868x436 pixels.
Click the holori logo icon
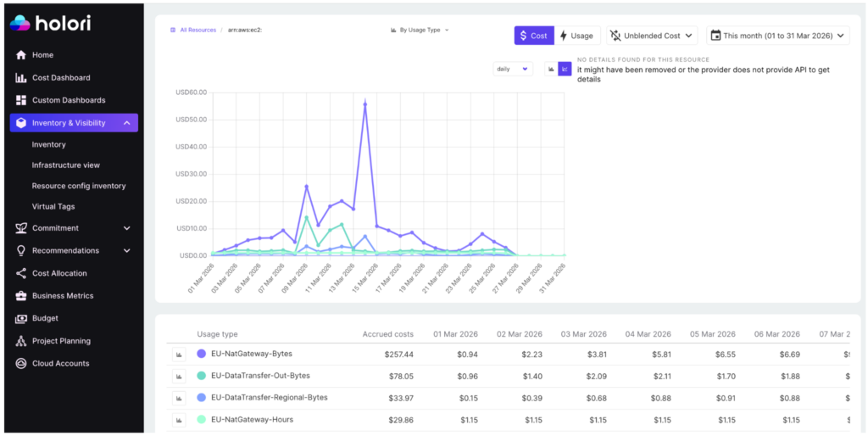coord(19,24)
